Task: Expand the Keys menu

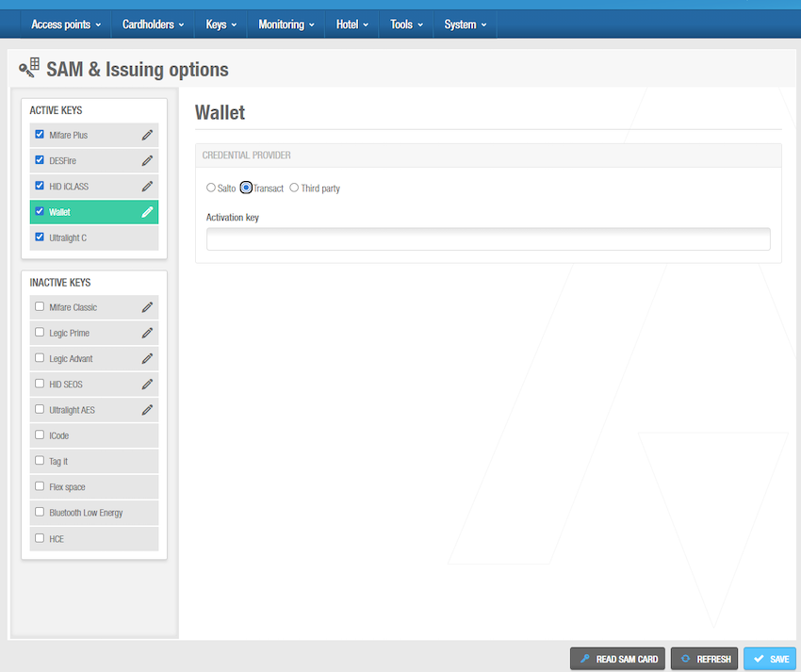Action: 221,24
